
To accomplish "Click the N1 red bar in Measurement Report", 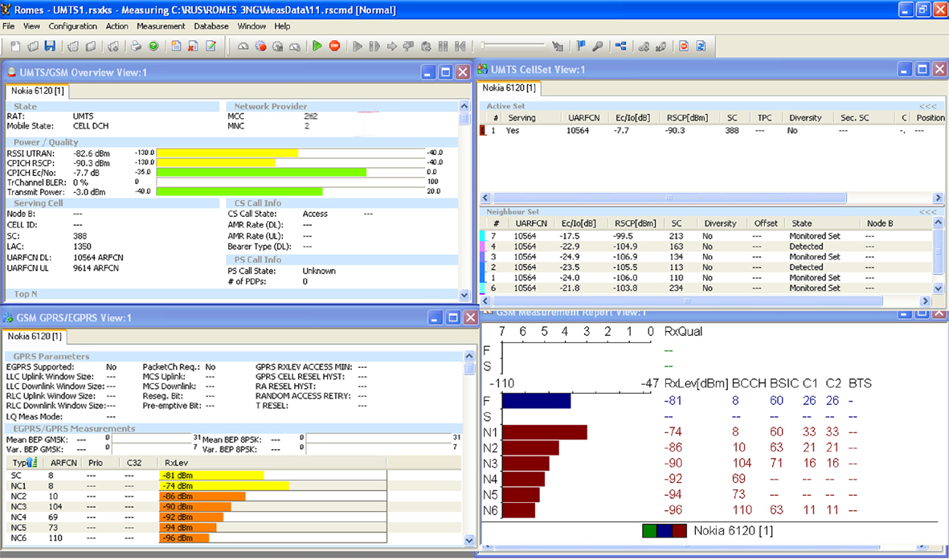I will [545, 432].
